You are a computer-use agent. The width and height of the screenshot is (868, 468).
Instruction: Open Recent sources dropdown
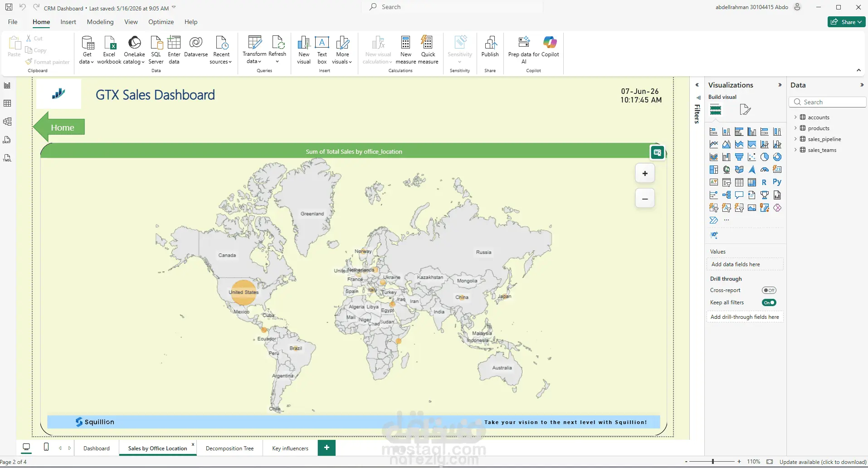[x=221, y=50]
